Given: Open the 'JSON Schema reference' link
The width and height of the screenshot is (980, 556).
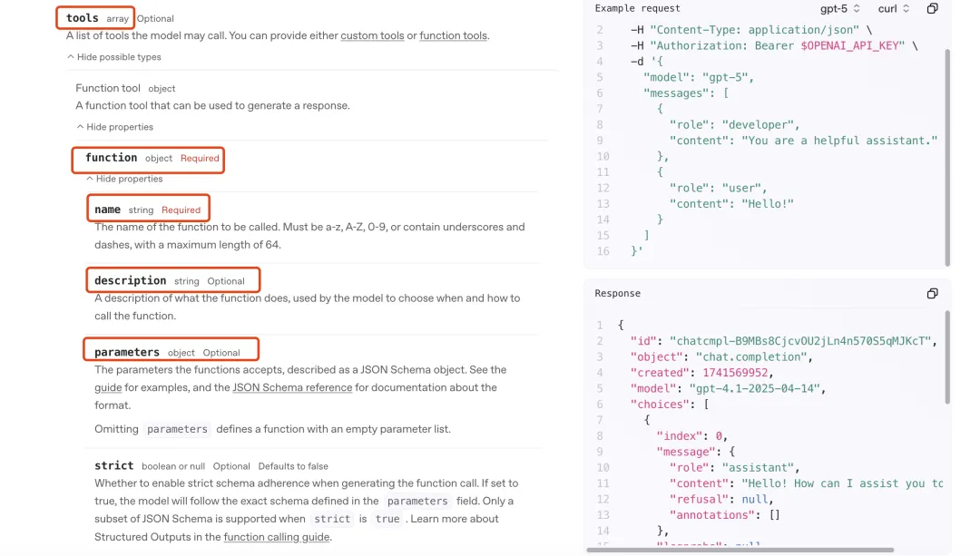Looking at the screenshot, I should click(292, 387).
